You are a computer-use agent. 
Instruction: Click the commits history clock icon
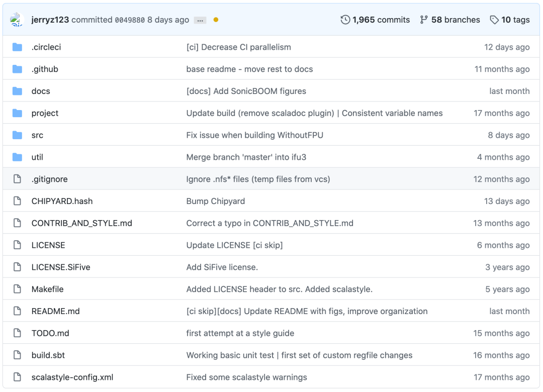pyautogui.click(x=345, y=20)
